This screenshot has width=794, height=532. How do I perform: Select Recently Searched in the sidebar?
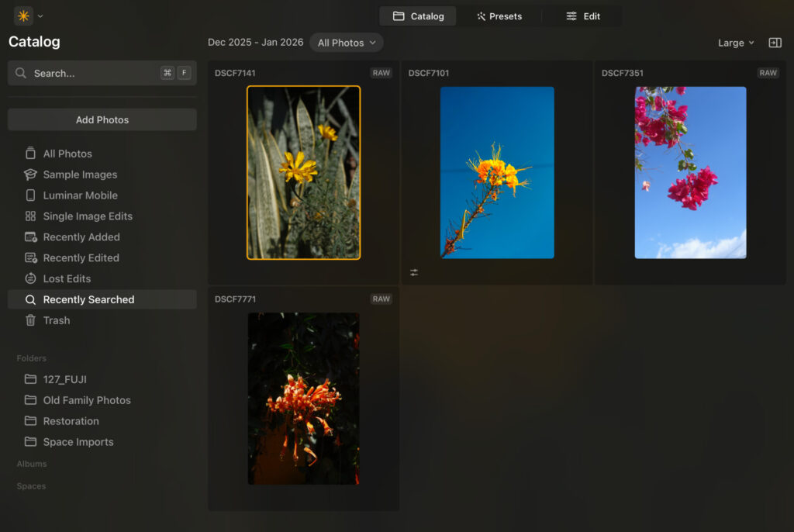coord(89,299)
